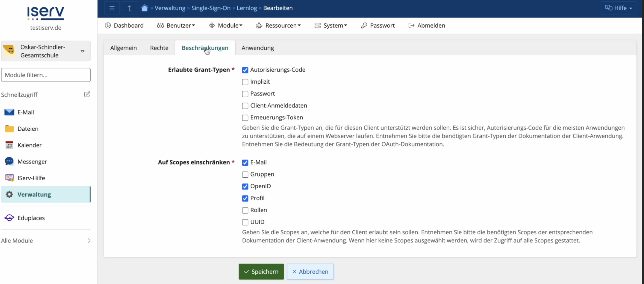The image size is (644, 284).
Task: Open the E-Mail module icon in sidebar
Action: 9,112
